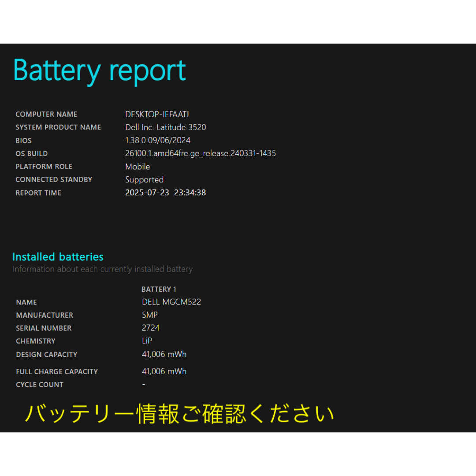476x476 pixels.
Task: Select chemistry value LiP
Action: [147, 341]
